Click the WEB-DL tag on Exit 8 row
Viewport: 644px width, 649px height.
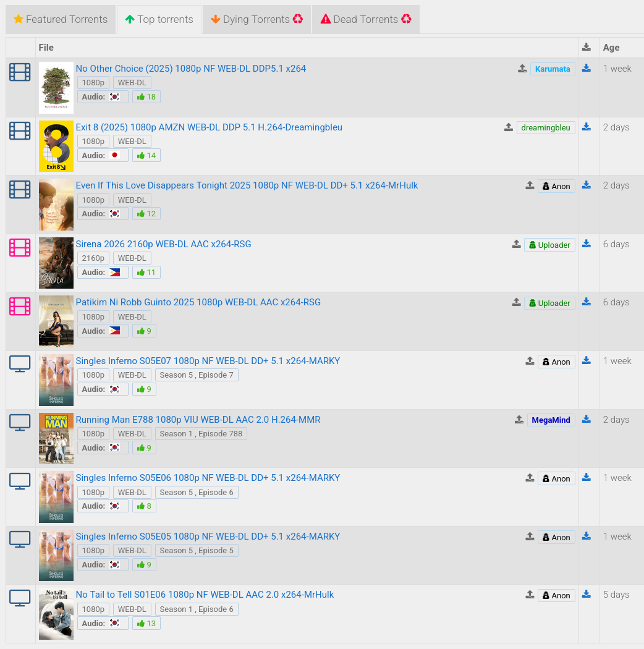coord(132,142)
